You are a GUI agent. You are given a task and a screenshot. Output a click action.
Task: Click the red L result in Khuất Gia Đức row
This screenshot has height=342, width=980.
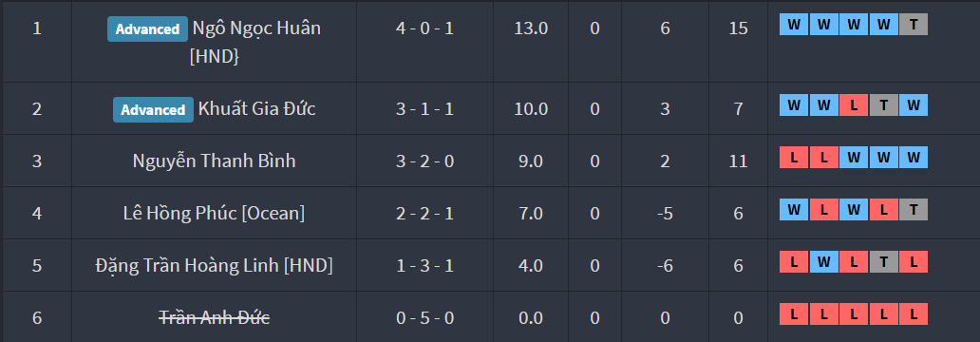pos(854,105)
